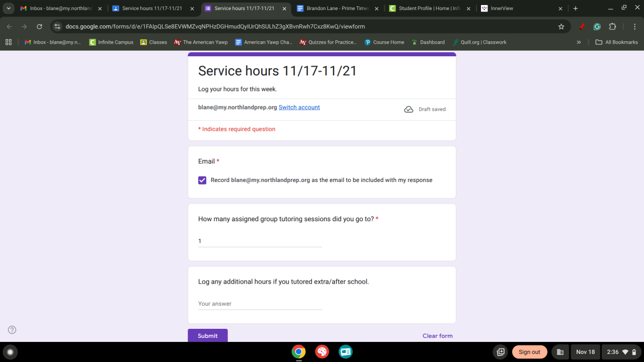
Task: Click the additional hours answer field
Action: [260, 304]
